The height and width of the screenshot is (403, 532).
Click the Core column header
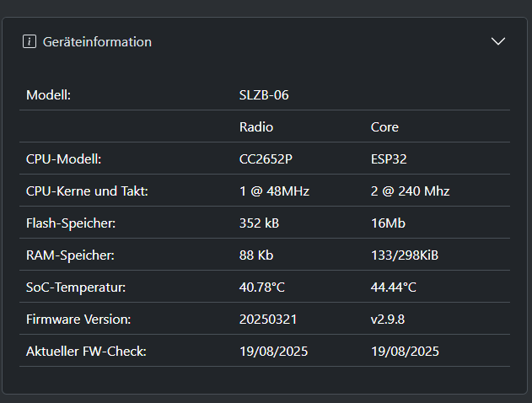[x=384, y=126]
